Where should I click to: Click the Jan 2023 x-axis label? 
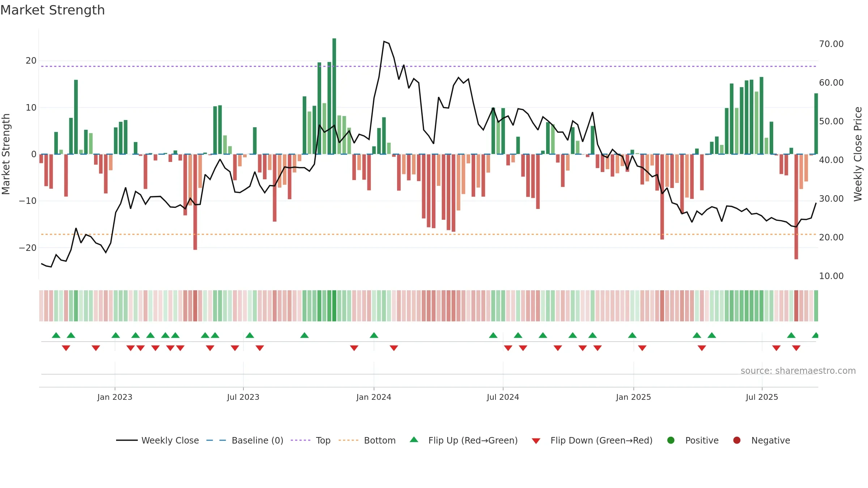click(115, 397)
